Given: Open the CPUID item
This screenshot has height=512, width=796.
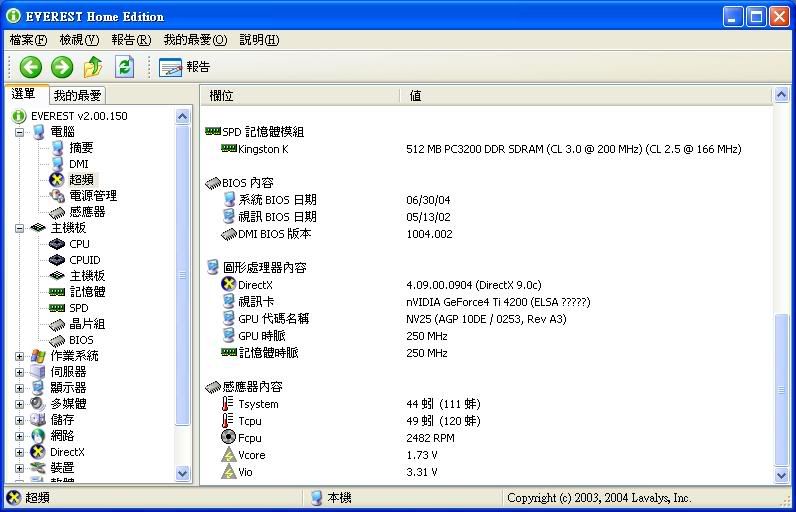Looking at the screenshot, I should 85,260.
